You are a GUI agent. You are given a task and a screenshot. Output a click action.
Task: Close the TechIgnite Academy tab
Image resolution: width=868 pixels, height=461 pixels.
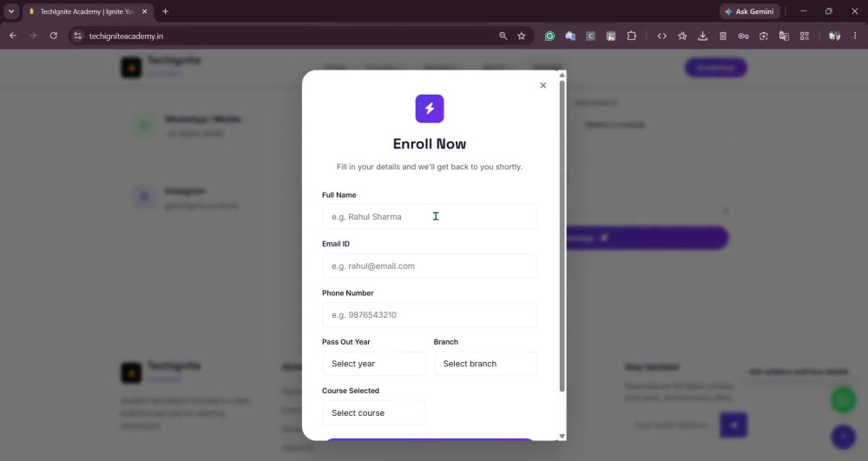pyautogui.click(x=144, y=11)
